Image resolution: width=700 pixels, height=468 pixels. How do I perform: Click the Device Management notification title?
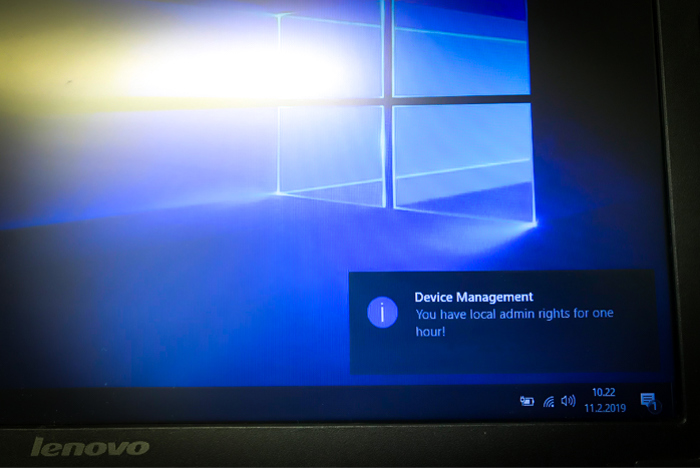point(474,297)
